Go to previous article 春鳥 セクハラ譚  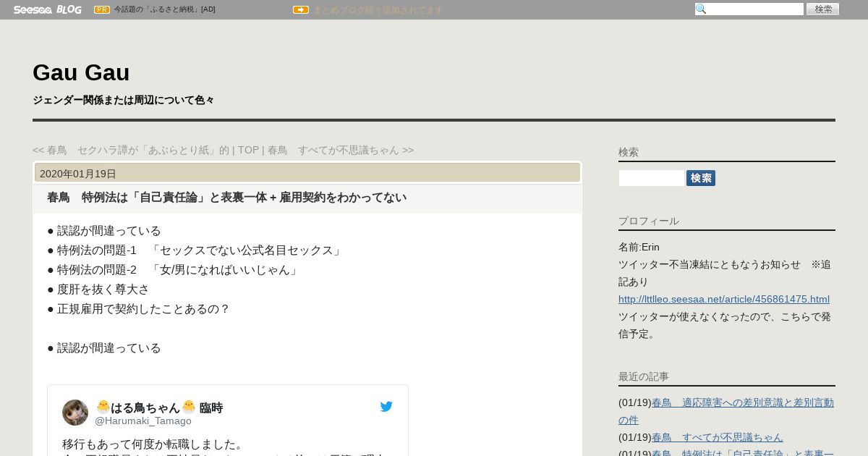point(131,150)
